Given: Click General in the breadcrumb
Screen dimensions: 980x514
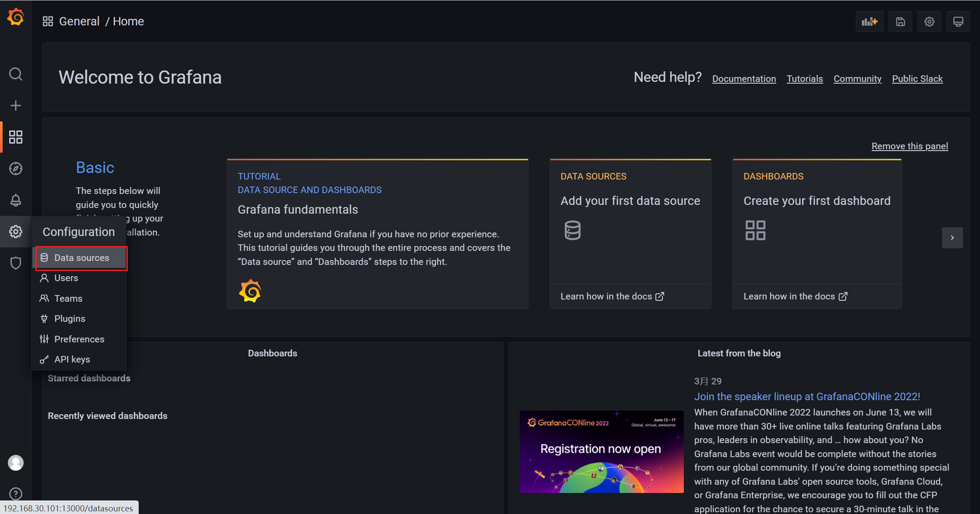Looking at the screenshot, I should [79, 21].
